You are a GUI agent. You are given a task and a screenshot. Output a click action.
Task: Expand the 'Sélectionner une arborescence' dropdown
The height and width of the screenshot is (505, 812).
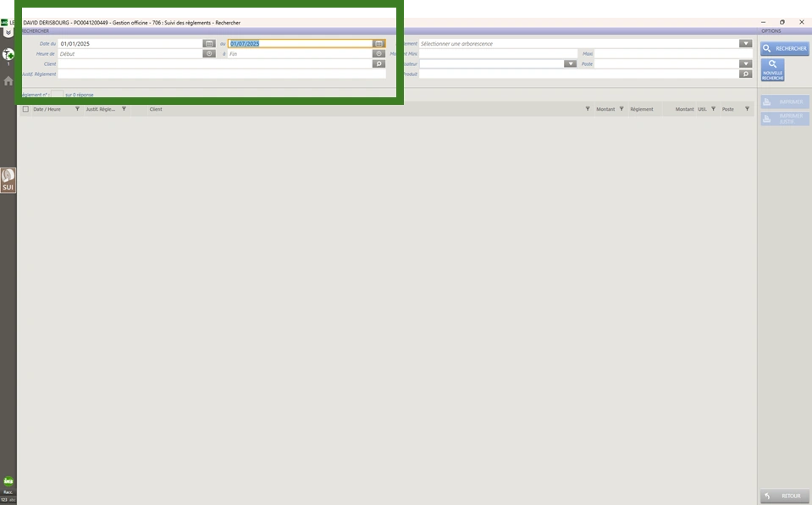(x=745, y=44)
